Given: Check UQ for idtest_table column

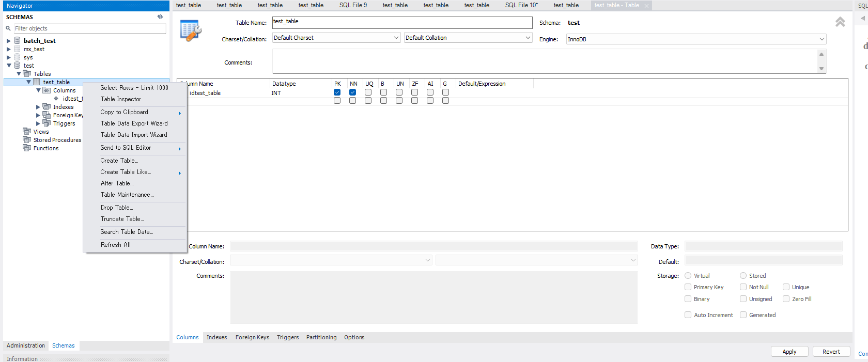Looking at the screenshot, I should [x=368, y=92].
